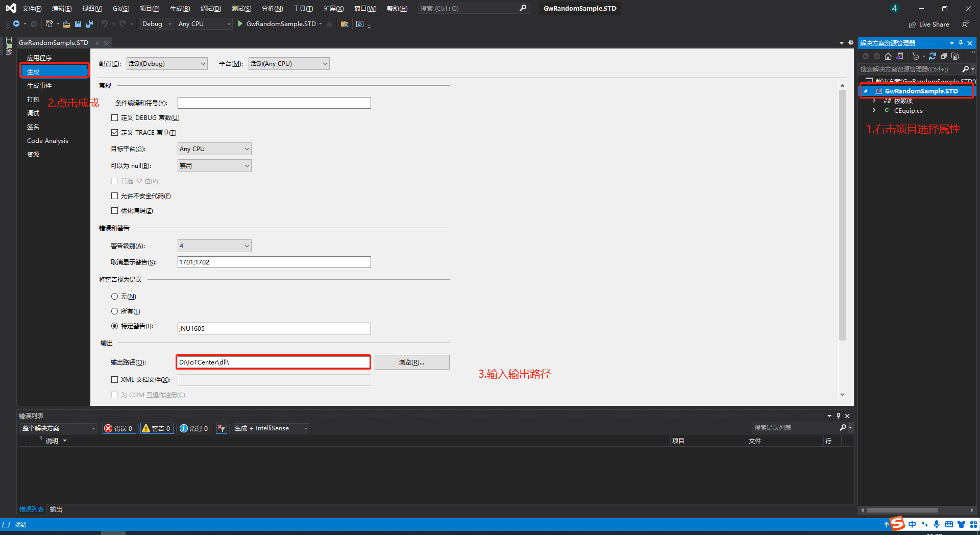Click the Find in Files toolbar icon
This screenshot has height=535, width=980.
345,24
